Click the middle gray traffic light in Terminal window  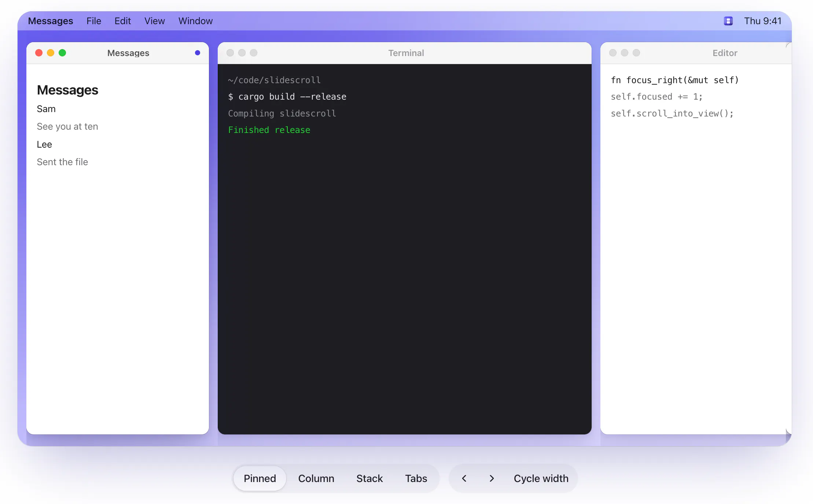coord(242,53)
